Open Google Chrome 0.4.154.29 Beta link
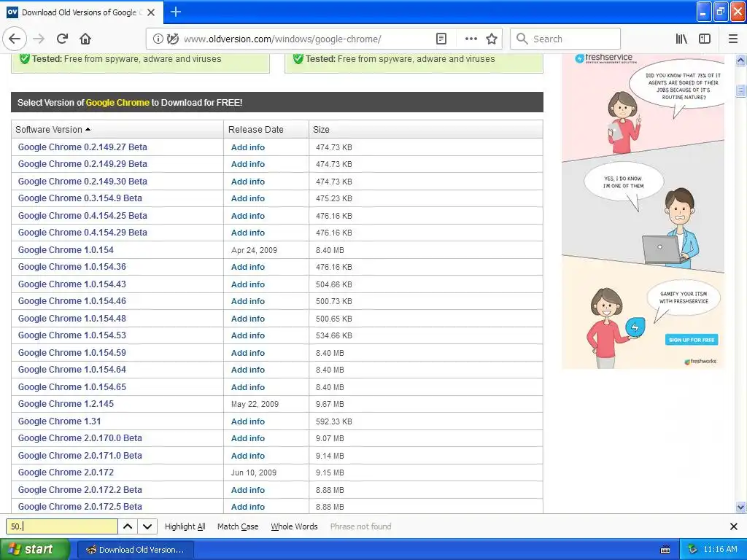This screenshot has height=560, width=747. point(82,233)
